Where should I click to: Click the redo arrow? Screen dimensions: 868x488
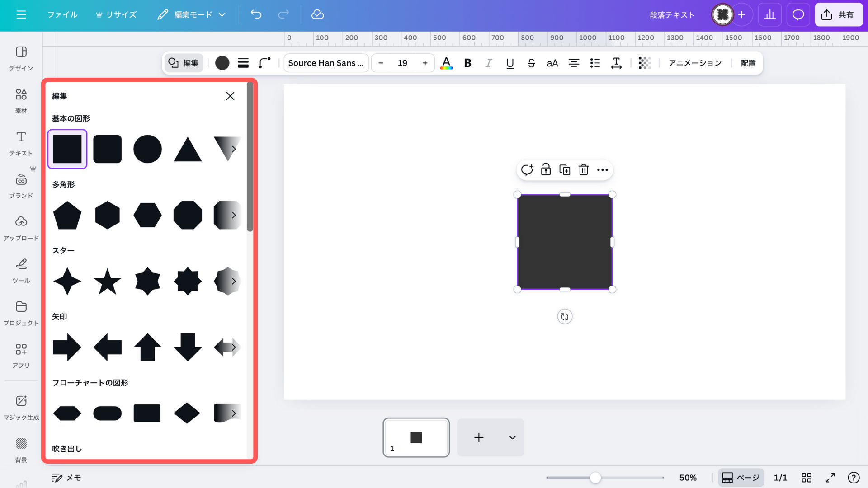click(x=283, y=14)
